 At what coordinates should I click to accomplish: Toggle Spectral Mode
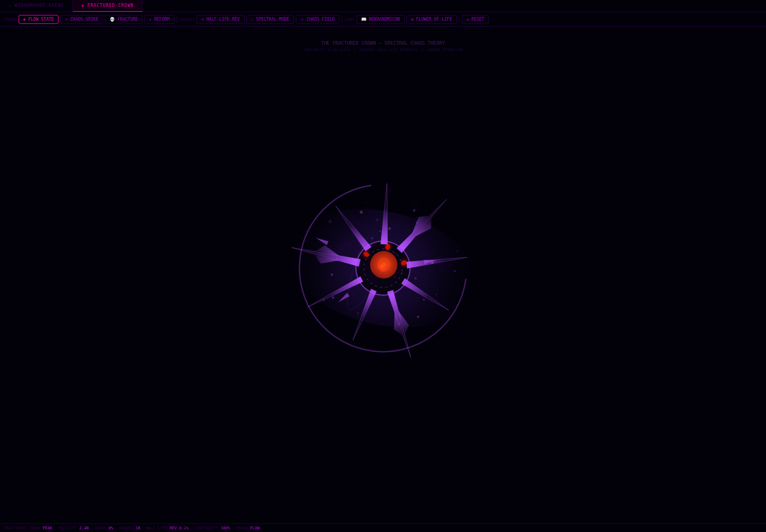270,19
